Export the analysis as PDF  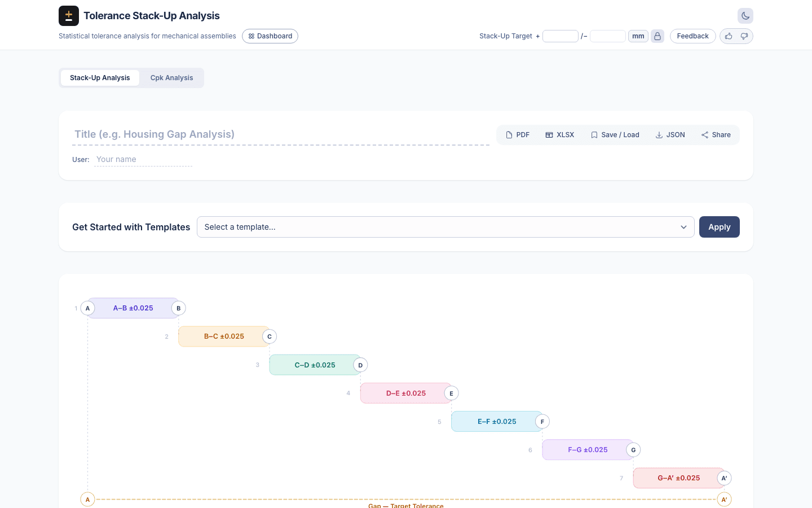tap(517, 134)
